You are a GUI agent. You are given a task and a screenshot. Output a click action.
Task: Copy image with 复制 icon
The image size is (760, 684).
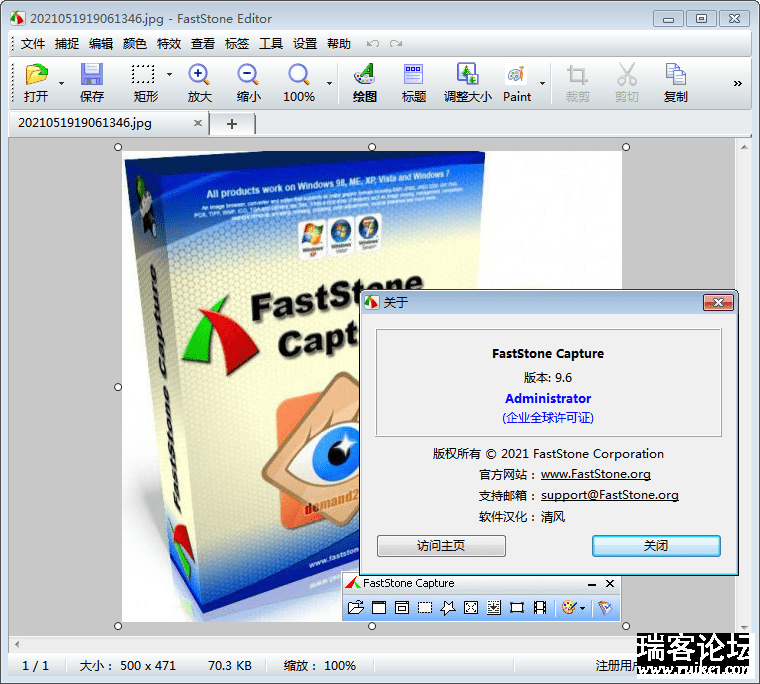point(676,74)
